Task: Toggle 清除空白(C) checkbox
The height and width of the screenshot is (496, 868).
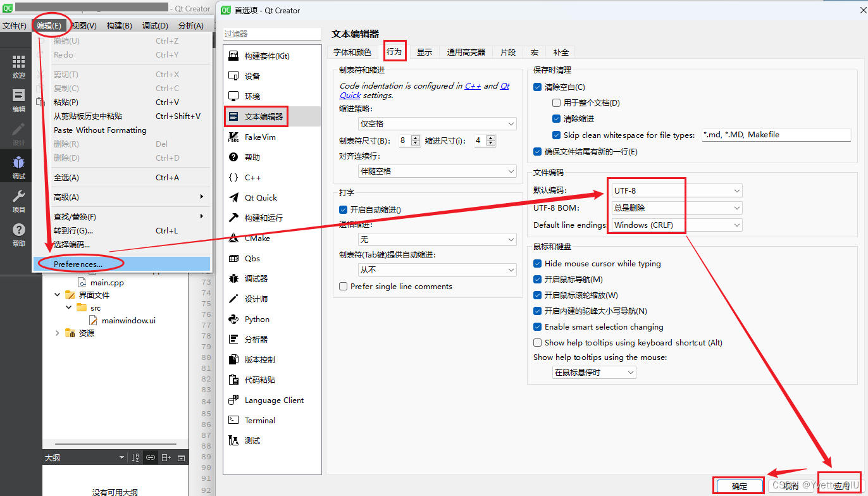Action: 538,87
